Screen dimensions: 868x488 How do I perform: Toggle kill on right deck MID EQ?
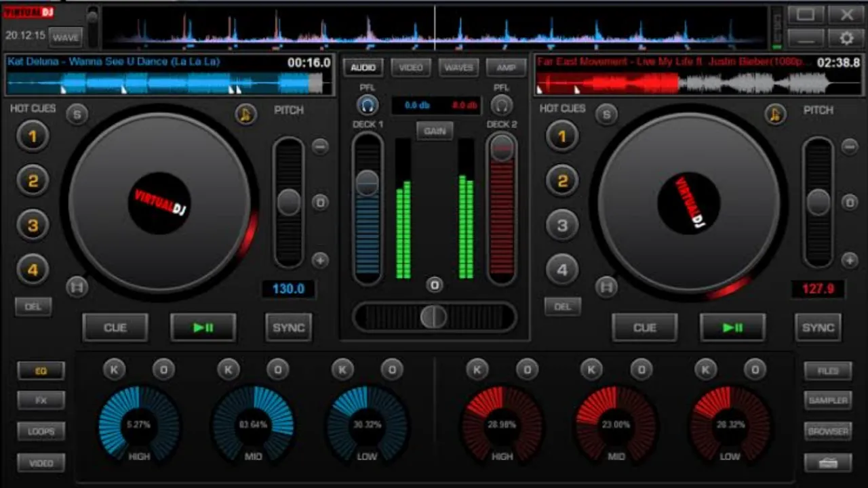591,369
